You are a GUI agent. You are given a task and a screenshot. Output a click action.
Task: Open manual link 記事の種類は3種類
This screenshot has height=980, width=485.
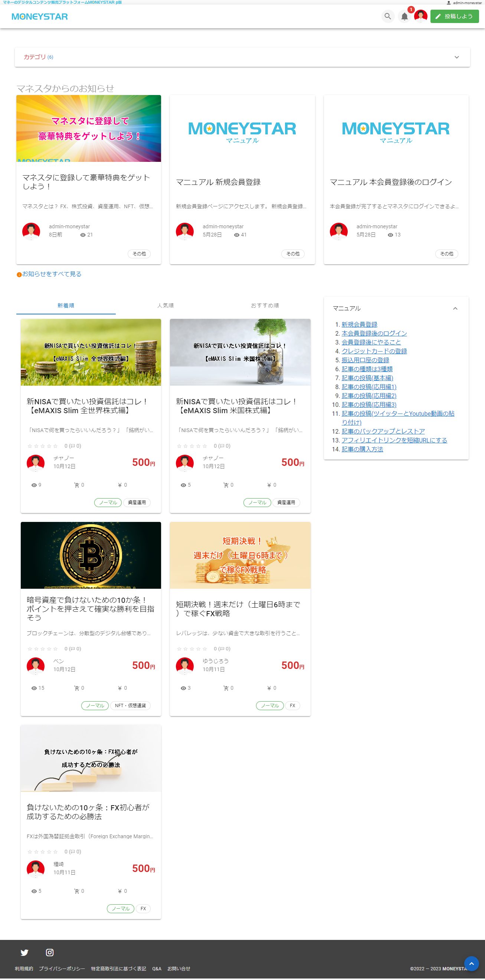click(x=367, y=369)
